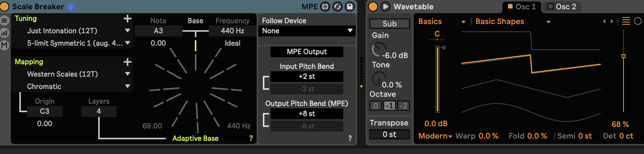Enable the Sub oscillator
The width and height of the screenshot is (644, 154).
click(x=390, y=24)
